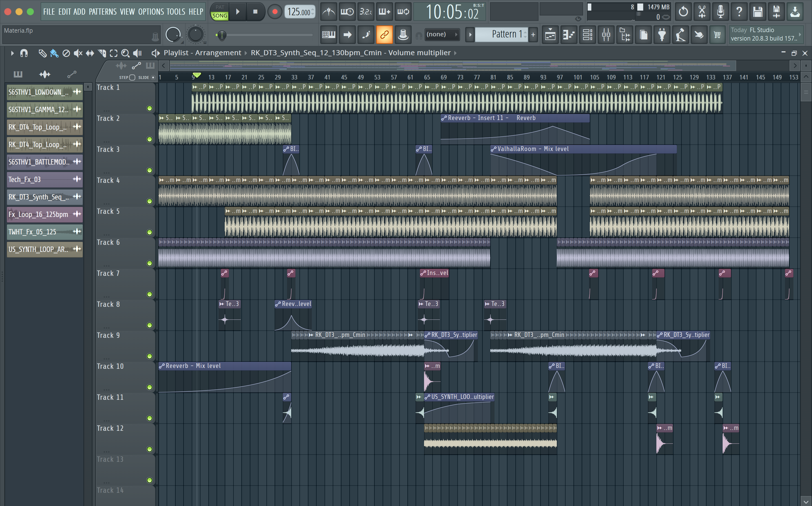
Task: Click Playlist - Arrangement breadcrumb title
Action: pyautogui.click(x=202, y=53)
